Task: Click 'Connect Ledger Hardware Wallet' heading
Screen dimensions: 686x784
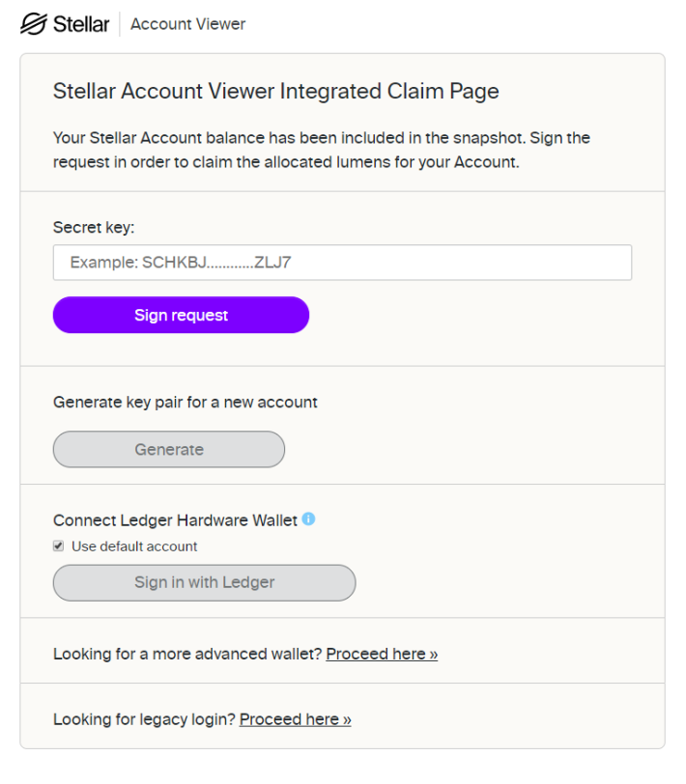Action: [x=175, y=520]
